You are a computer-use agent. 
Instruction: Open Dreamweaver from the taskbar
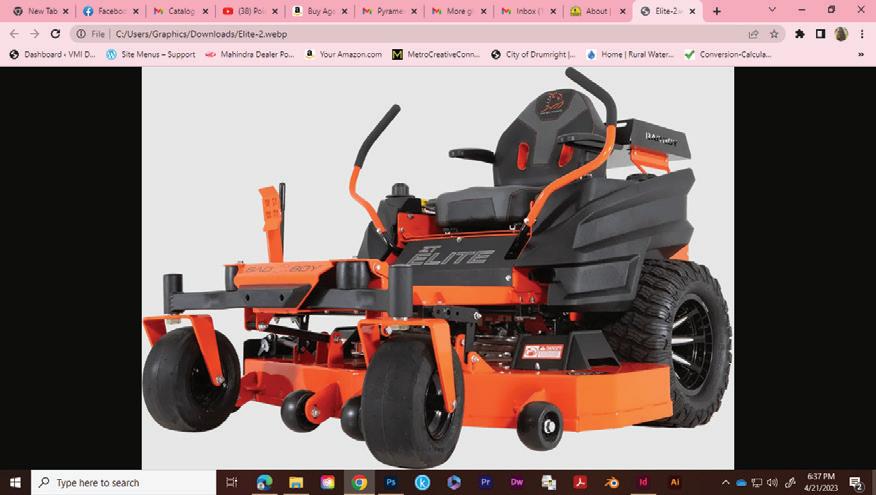coord(517,482)
